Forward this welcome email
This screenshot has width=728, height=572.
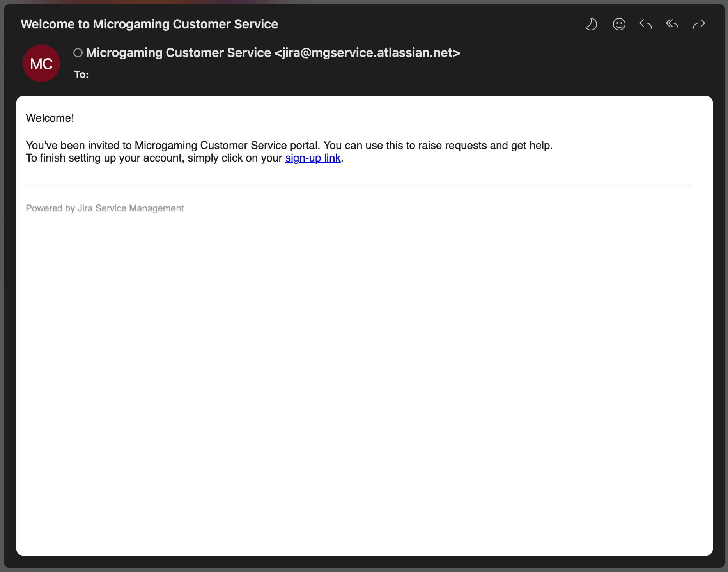698,24
